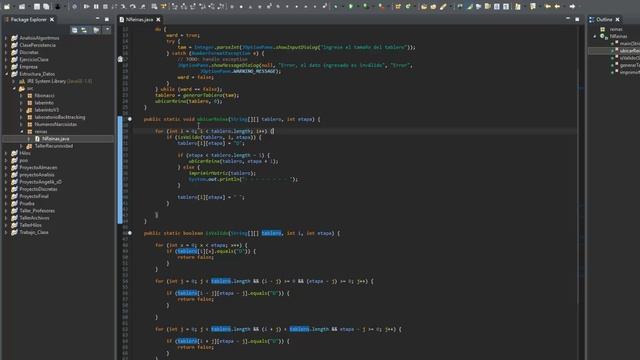Maximize the editor area
Screen dimensions: 640x360
(577, 19)
